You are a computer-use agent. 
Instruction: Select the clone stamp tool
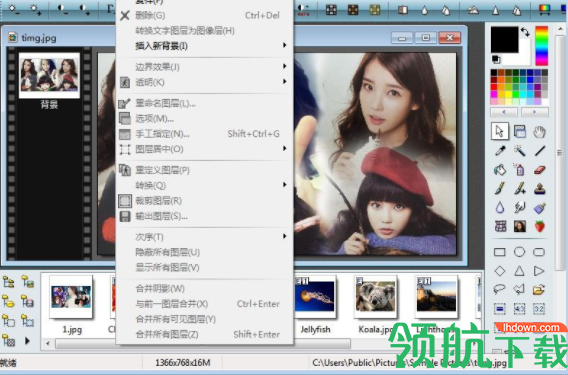pos(539,188)
